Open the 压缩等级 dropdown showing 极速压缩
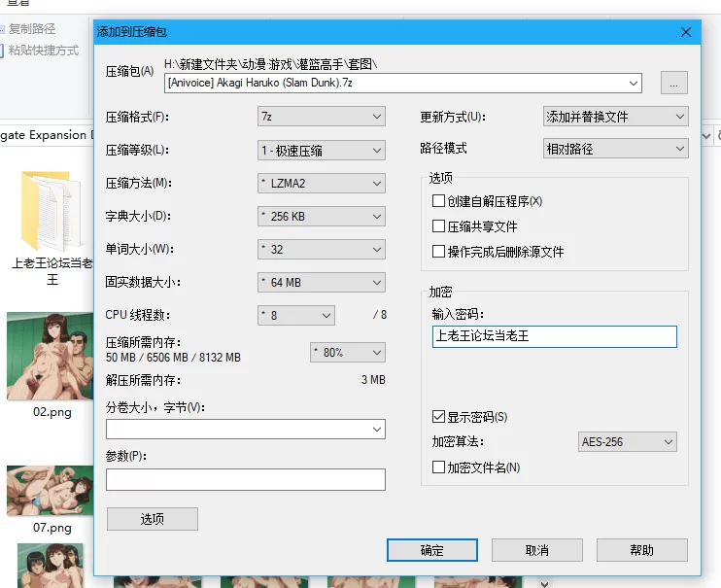 click(x=322, y=151)
